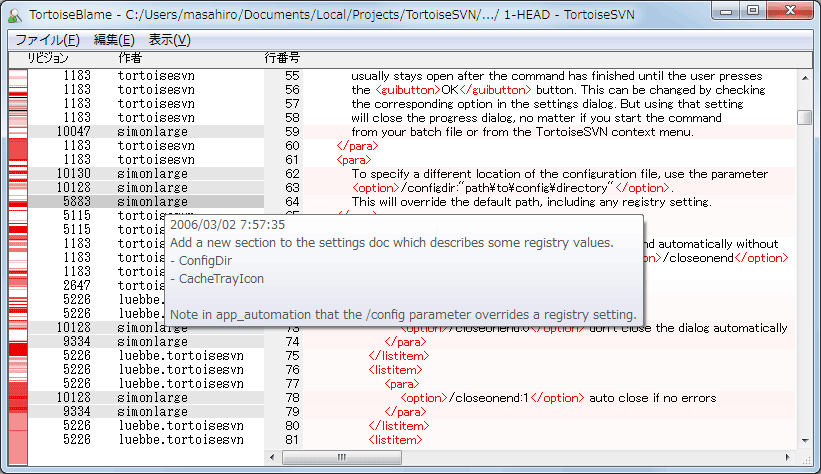Open the 編集(E) menu
This screenshot has height=474, width=821.
coord(114,40)
